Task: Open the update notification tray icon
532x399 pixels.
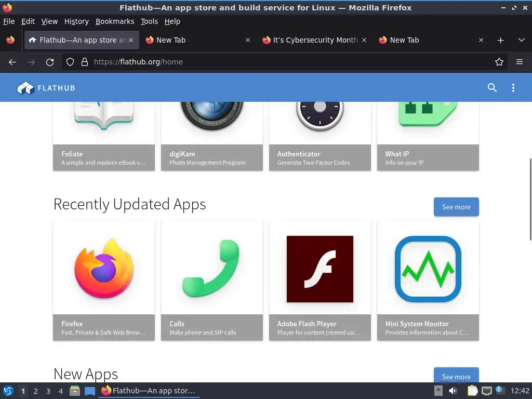Action: [499, 390]
